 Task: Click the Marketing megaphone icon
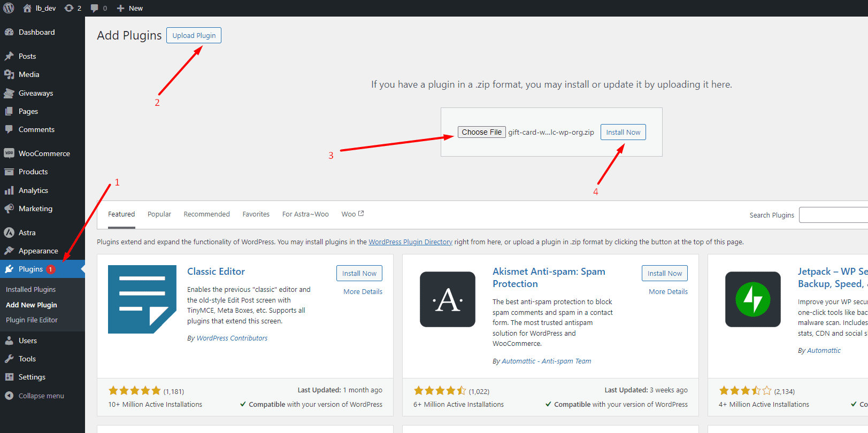coord(9,208)
